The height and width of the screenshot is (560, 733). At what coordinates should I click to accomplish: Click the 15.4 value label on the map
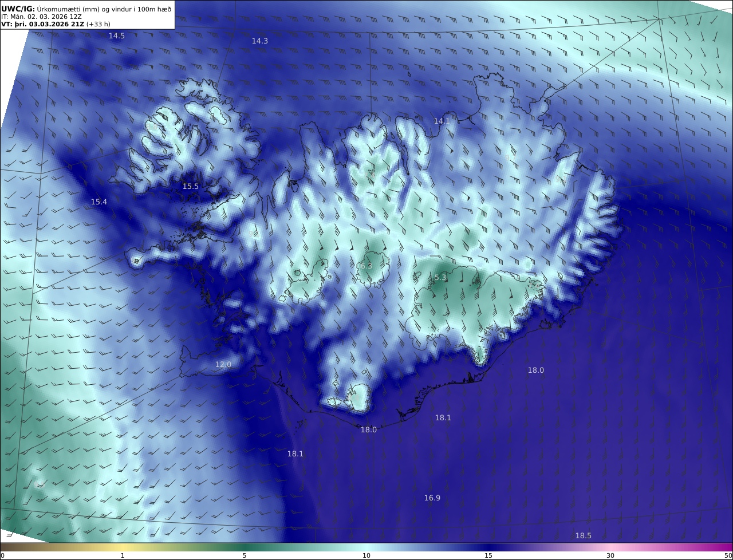[x=99, y=202]
